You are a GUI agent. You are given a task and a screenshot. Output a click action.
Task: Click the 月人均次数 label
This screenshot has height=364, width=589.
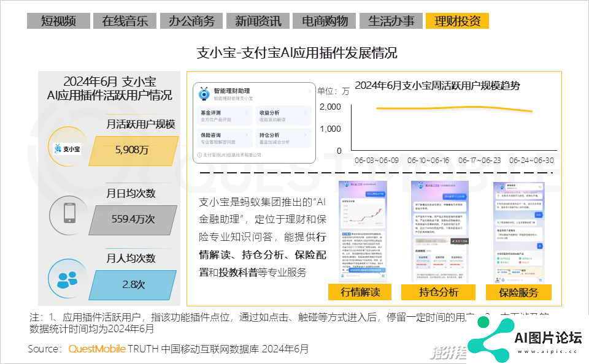131,258
